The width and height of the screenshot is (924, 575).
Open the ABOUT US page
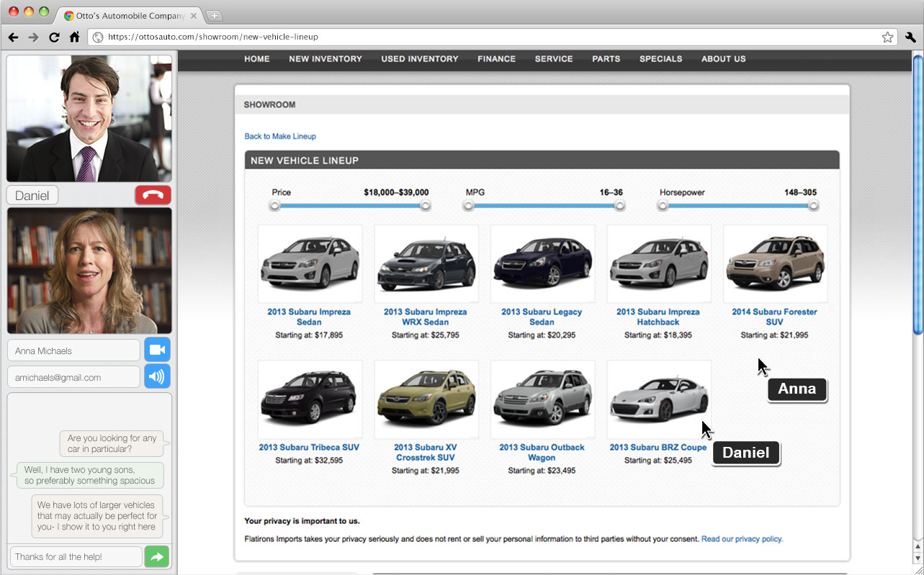pyautogui.click(x=724, y=59)
